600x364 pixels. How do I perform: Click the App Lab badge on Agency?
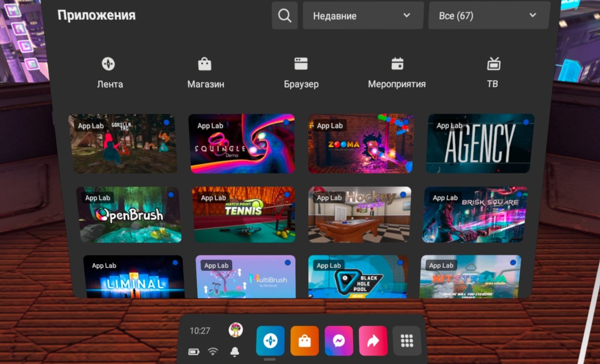click(x=449, y=126)
